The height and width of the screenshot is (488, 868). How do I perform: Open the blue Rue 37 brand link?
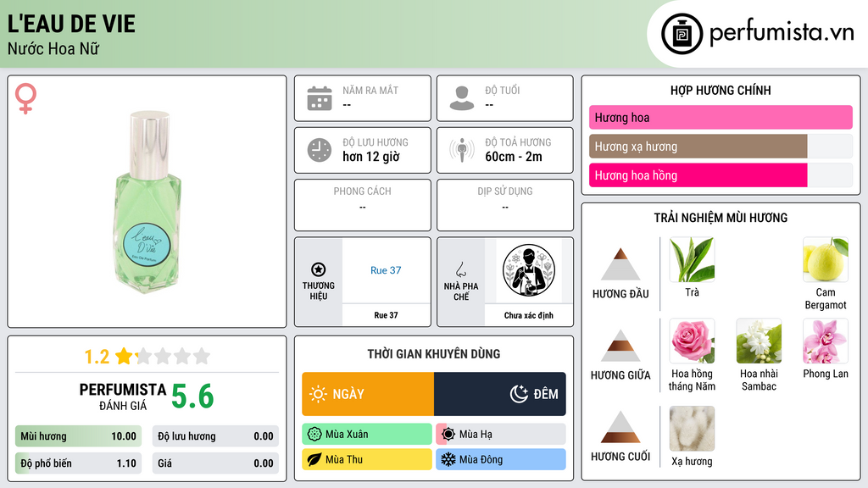(386, 270)
